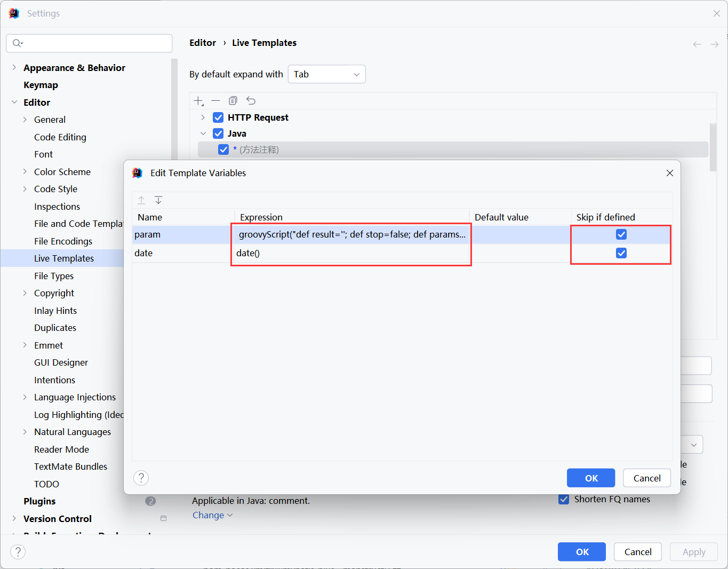Open Code Editing settings
This screenshot has width=728, height=569.
[x=60, y=137]
